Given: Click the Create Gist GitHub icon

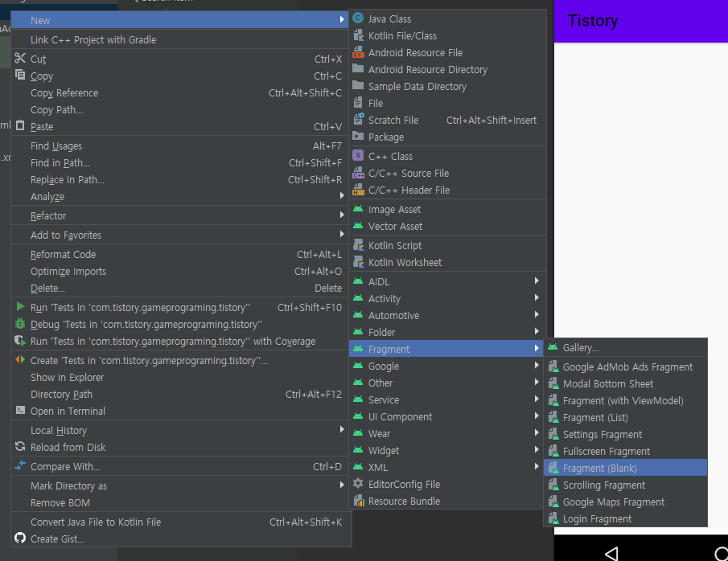Looking at the screenshot, I should point(20,538).
